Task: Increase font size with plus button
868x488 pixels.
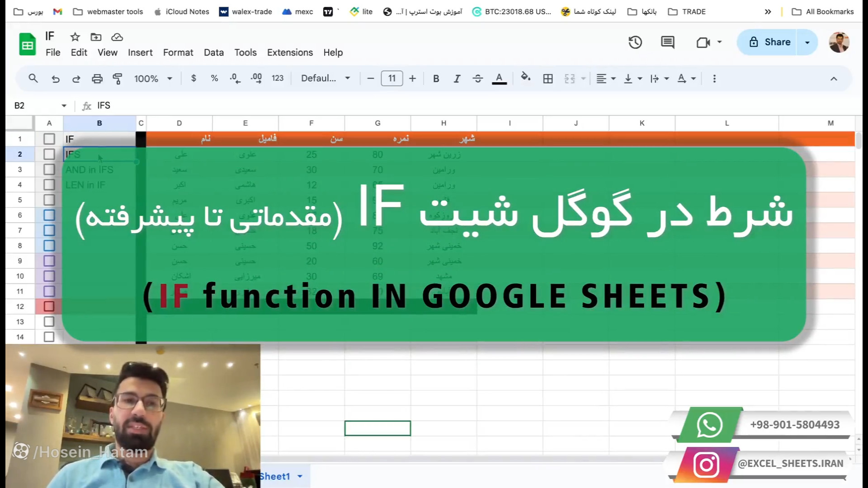Action: coord(412,79)
